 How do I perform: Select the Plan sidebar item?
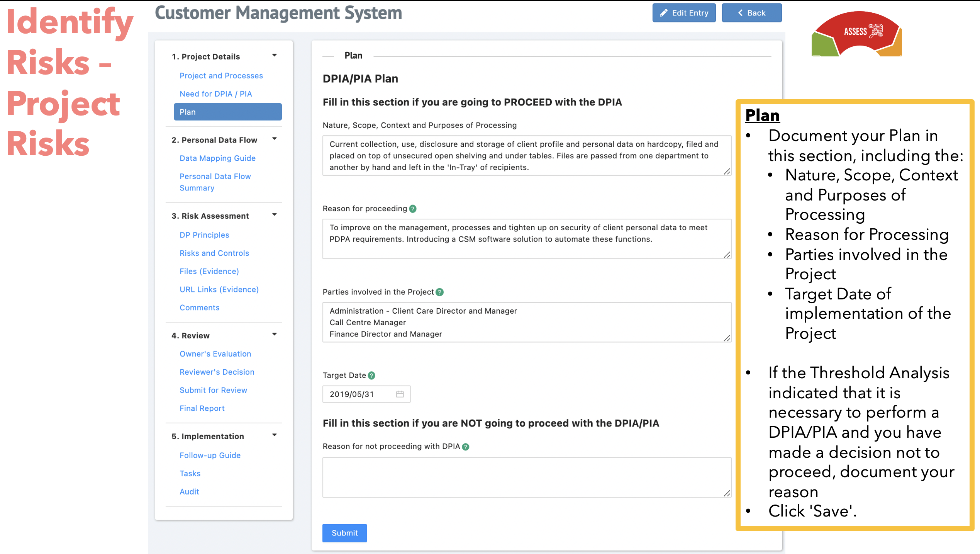coord(227,112)
